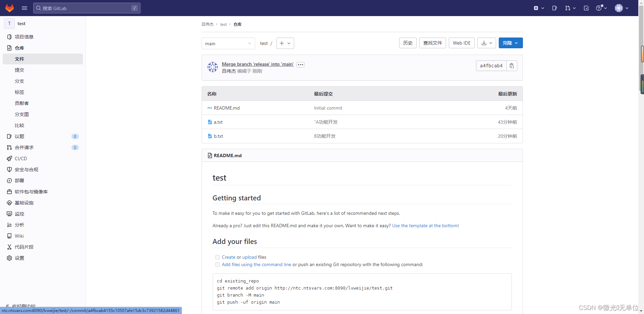The image size is (644, 314).
Task: Open b.txt file
Action: [x=218, y=136]
